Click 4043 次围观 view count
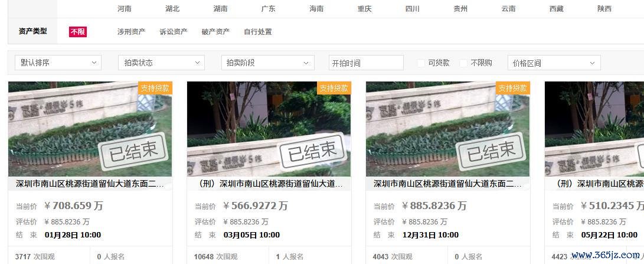Image resolution: width=644 pixels, height=264 pixels. pyautogui.click(x=393, y=256)
